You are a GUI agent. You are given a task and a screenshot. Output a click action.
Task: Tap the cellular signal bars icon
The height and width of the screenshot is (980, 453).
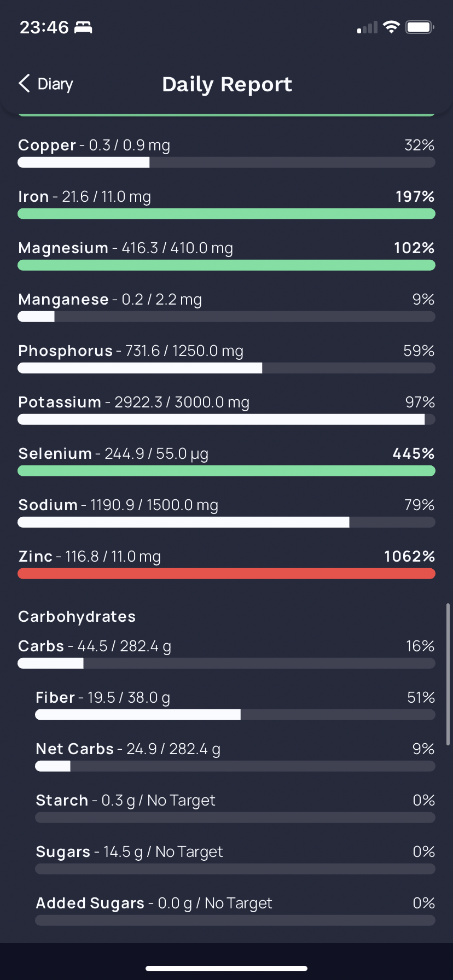367,27
